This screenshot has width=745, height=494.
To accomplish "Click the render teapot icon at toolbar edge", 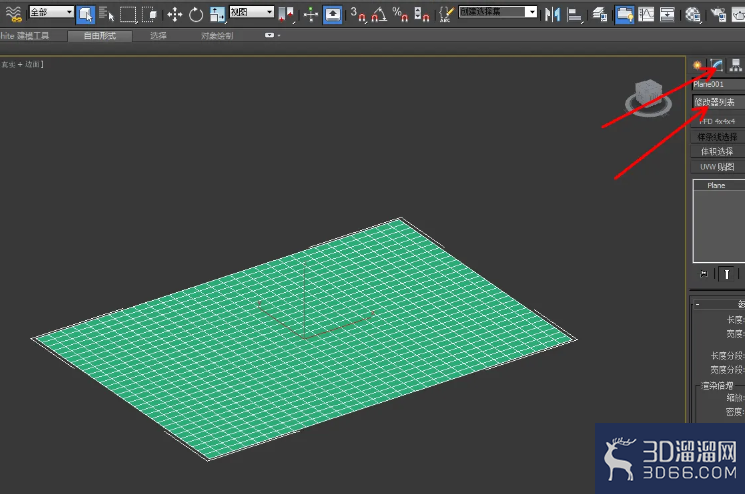I will (738, 14).
